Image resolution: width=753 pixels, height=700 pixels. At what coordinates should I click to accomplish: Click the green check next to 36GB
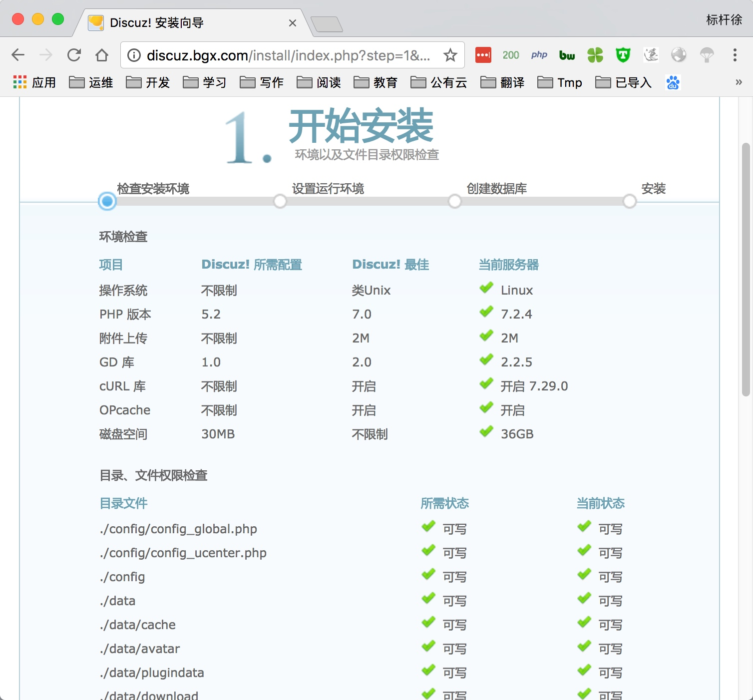pos(486,432)
